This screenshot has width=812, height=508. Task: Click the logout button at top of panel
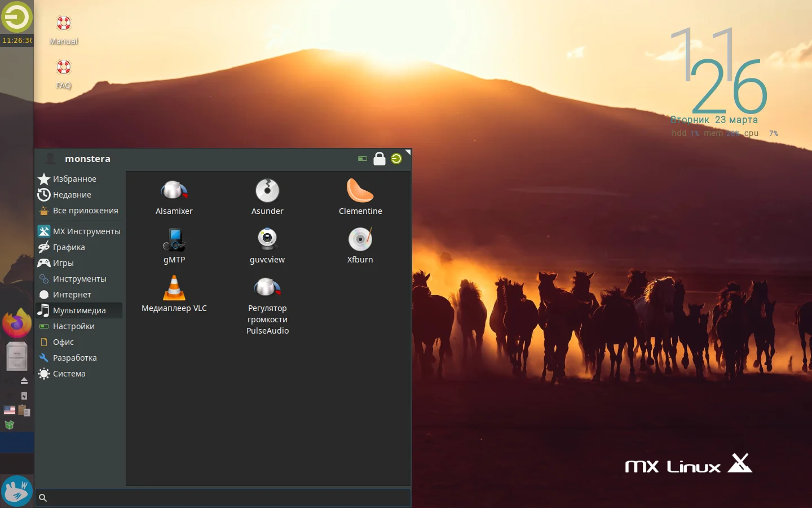pyautogui.click(x=16, y=17)
